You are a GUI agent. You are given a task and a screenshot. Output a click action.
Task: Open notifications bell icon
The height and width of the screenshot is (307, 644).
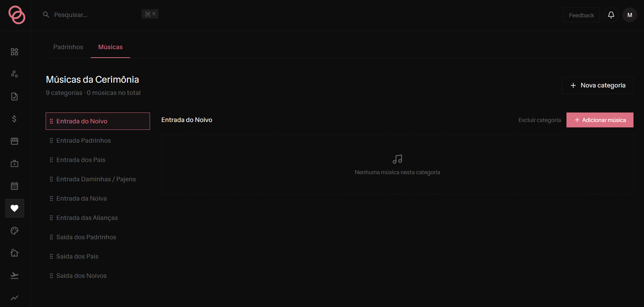coord(611,15)
